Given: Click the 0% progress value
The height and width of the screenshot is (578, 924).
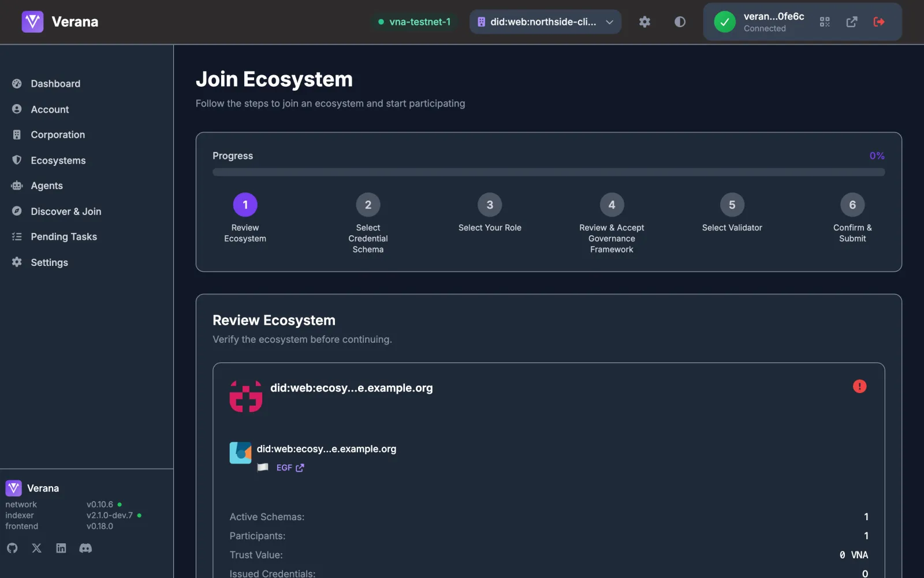Looking at the screenshot, I should tap(877, 155).
